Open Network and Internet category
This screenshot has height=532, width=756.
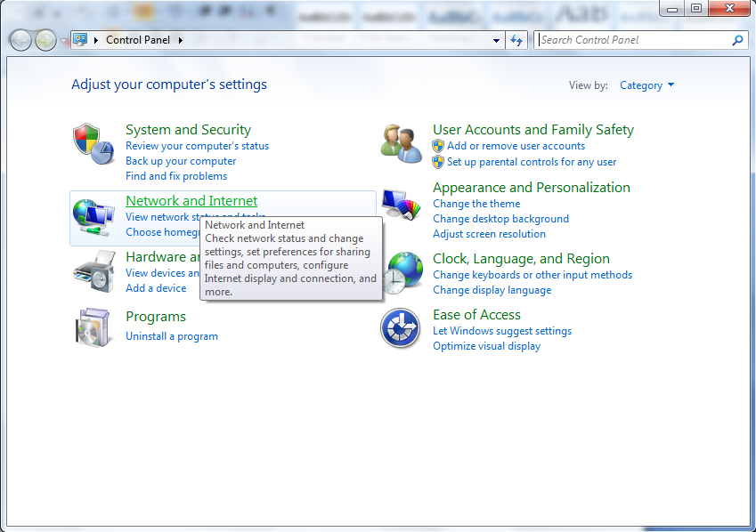click(x=191, y=201)
